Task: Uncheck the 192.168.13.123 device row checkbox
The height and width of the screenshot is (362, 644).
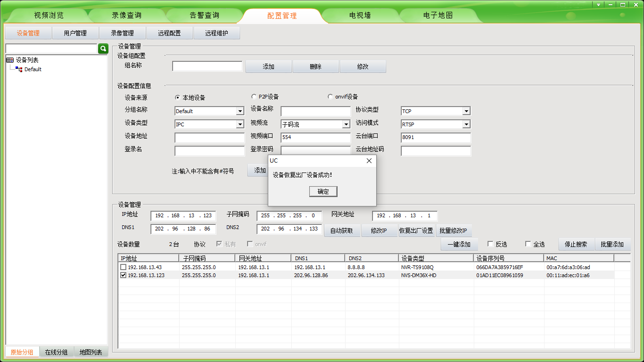Action: click(123, 275)
